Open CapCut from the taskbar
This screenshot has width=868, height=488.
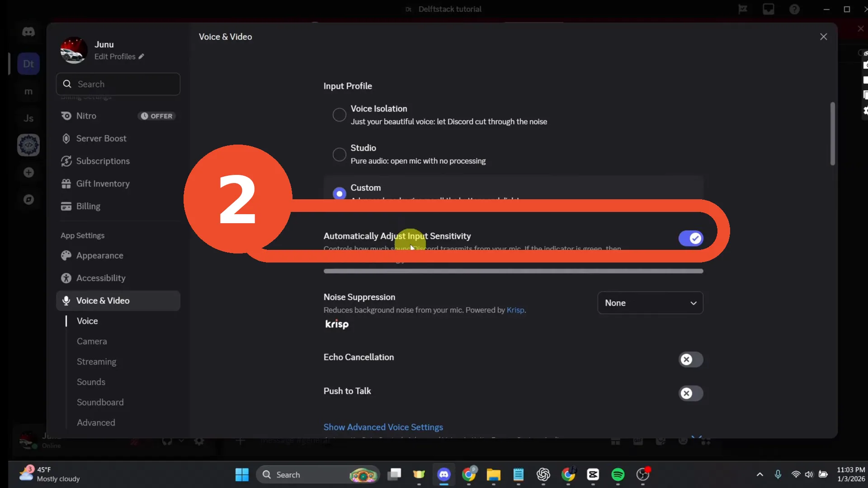(593, 474)
